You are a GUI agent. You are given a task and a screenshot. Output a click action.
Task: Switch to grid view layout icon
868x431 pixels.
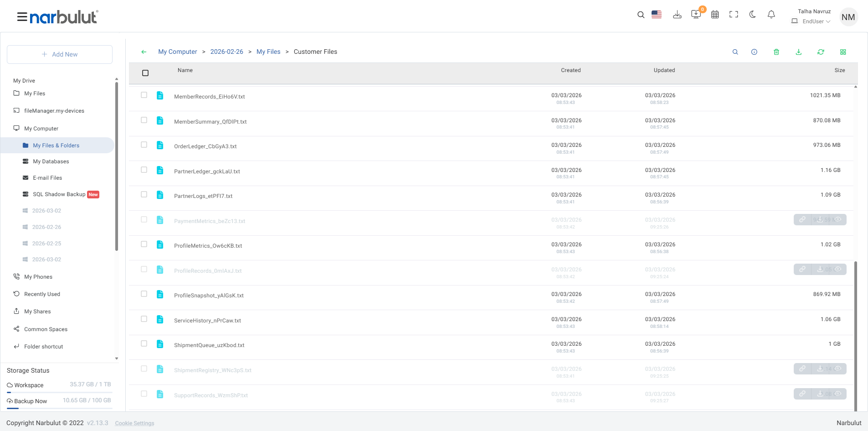click(843, 52)
